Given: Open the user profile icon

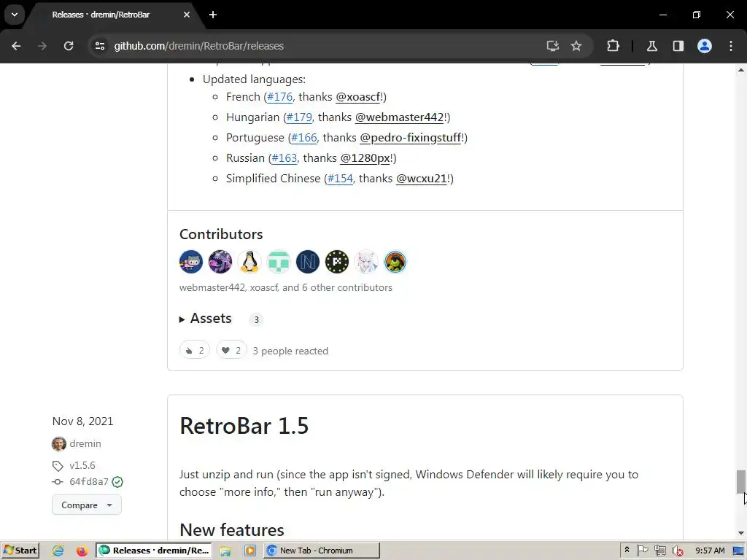Looking at the screenshot, I should point(705,46).
